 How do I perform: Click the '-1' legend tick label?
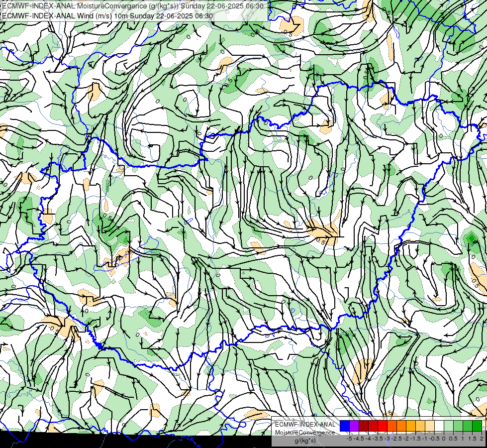coord(425,439)
